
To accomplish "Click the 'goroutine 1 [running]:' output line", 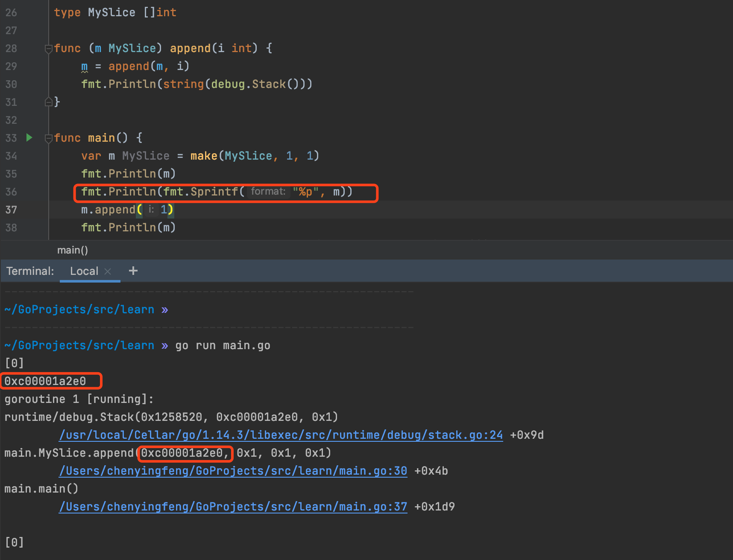I will coord(79,399).
